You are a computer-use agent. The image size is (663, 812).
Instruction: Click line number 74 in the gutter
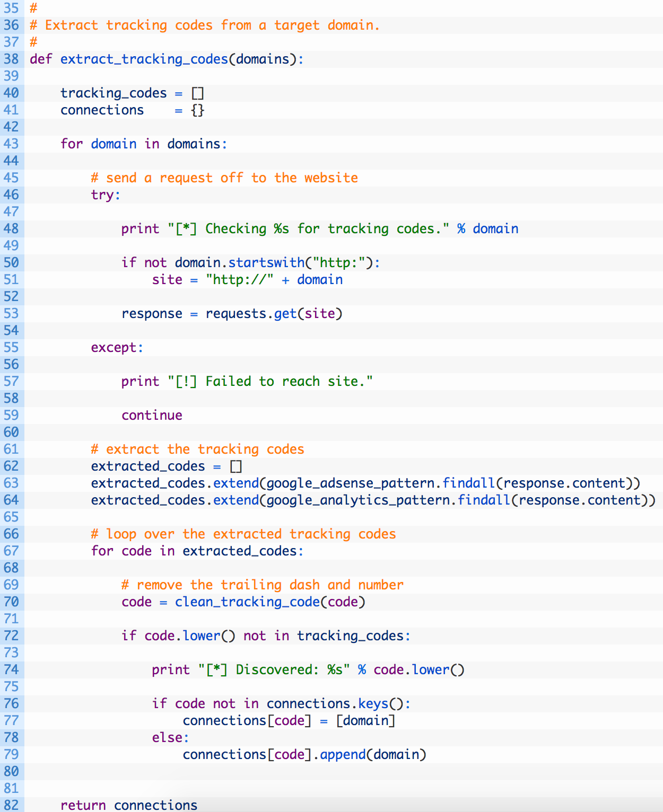[x=11, y=669]
